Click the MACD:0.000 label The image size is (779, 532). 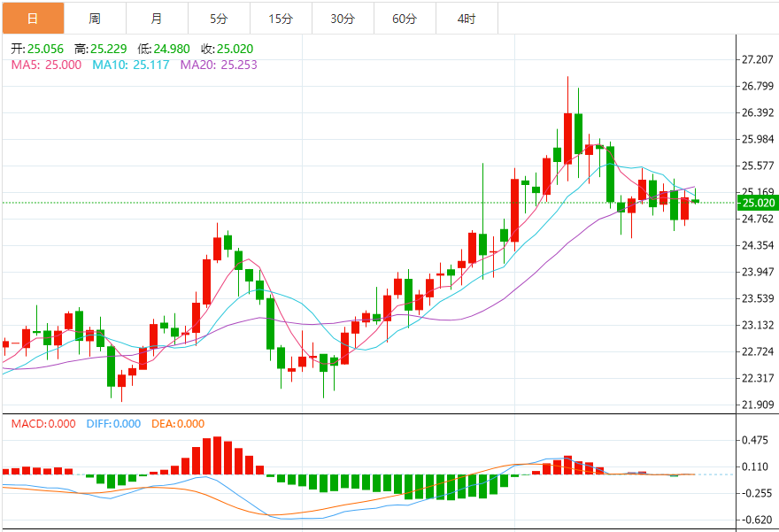[x=43, y=424]
